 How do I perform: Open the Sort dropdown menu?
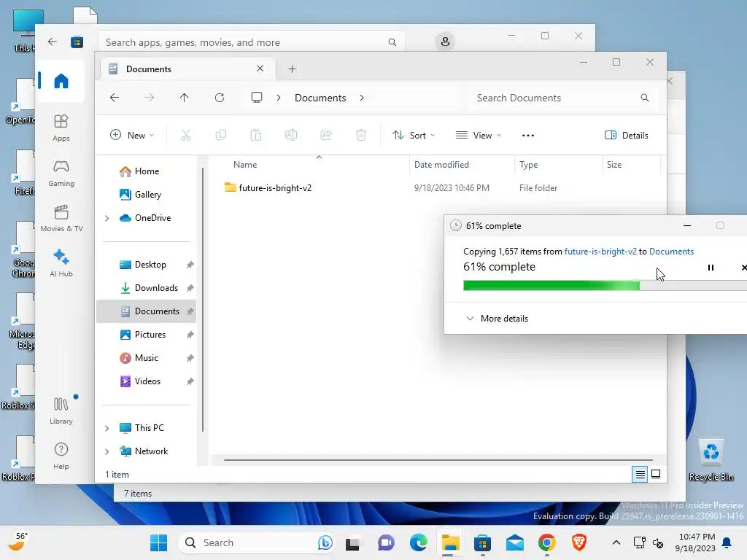[413, 135]
